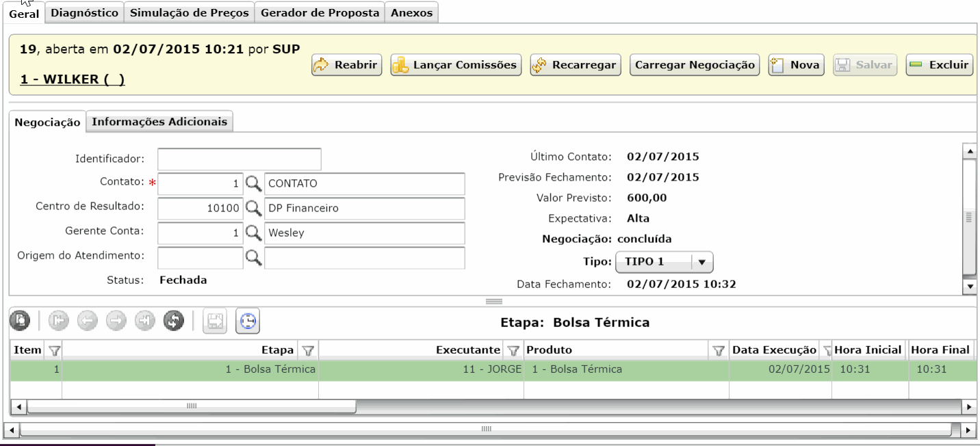Click the refresh icon in grid toolbar
The image size is (980, 446).
(174, 320)
